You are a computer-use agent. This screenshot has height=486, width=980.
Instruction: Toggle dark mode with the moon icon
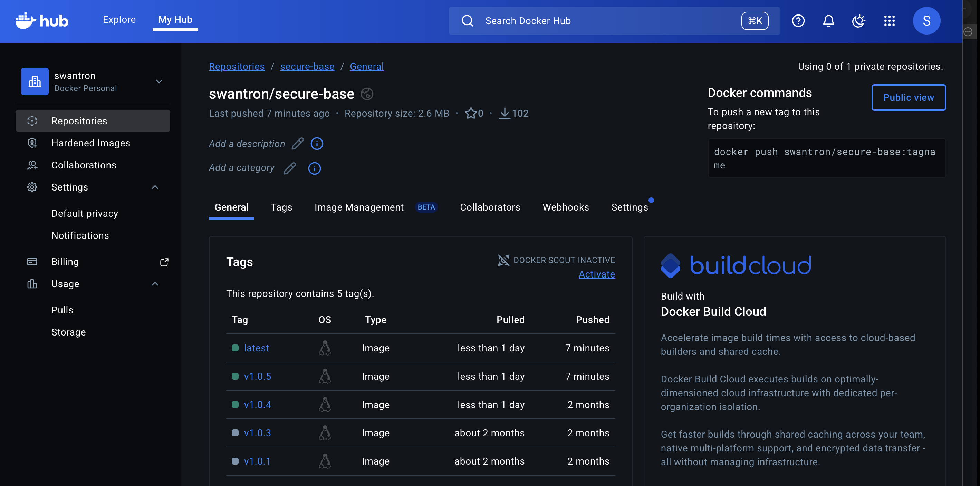859,21
